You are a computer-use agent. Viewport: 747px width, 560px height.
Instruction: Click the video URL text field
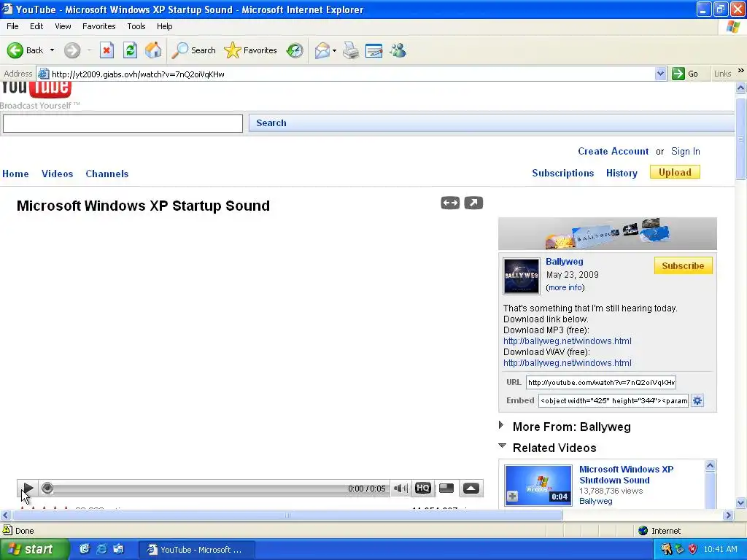click(x=601, y=382)
